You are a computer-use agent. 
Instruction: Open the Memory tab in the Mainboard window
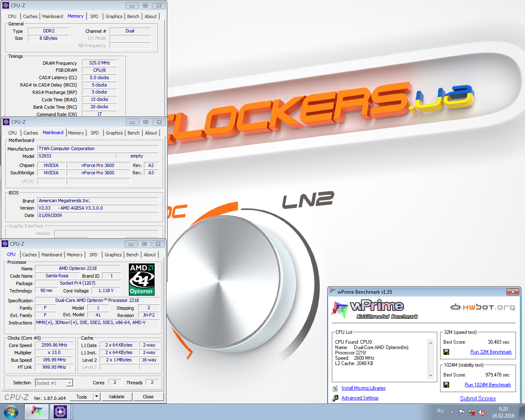pyautogui.click(x=76, y=133)
